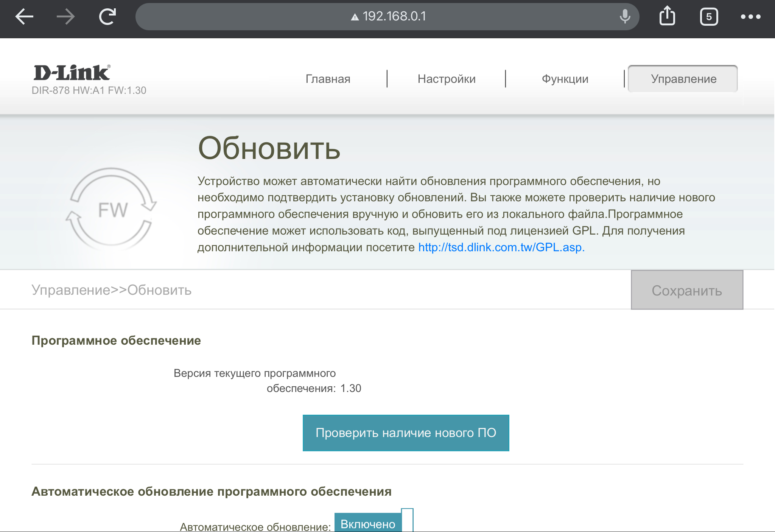Open the share sheet icon
The image size is (775, 532).
pos(667,17)
